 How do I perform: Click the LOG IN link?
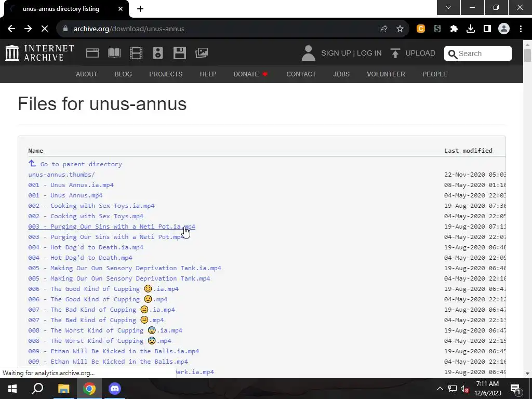click(369, 54)
